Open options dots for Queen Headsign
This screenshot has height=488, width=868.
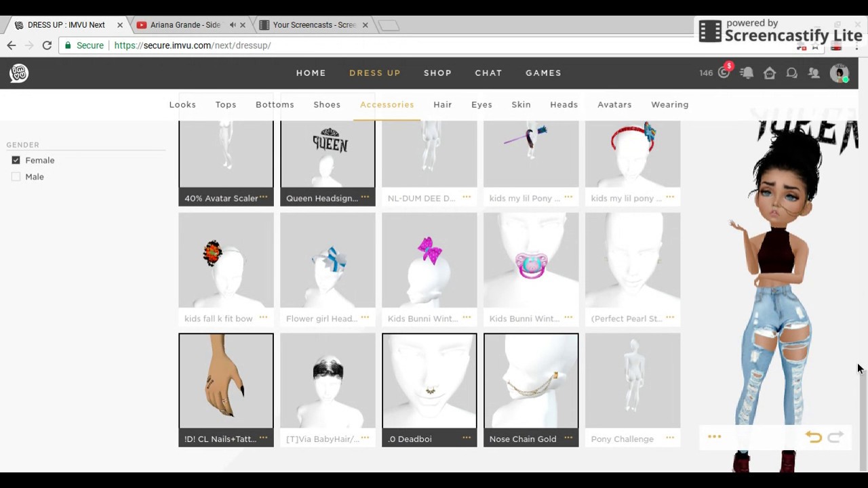click(x=365, y=197)
